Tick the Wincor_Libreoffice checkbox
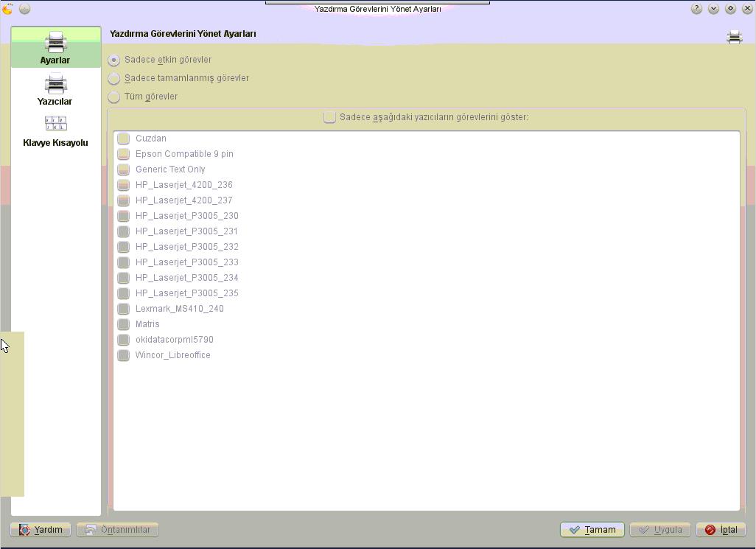756x549 pixels. coord(124,354)
